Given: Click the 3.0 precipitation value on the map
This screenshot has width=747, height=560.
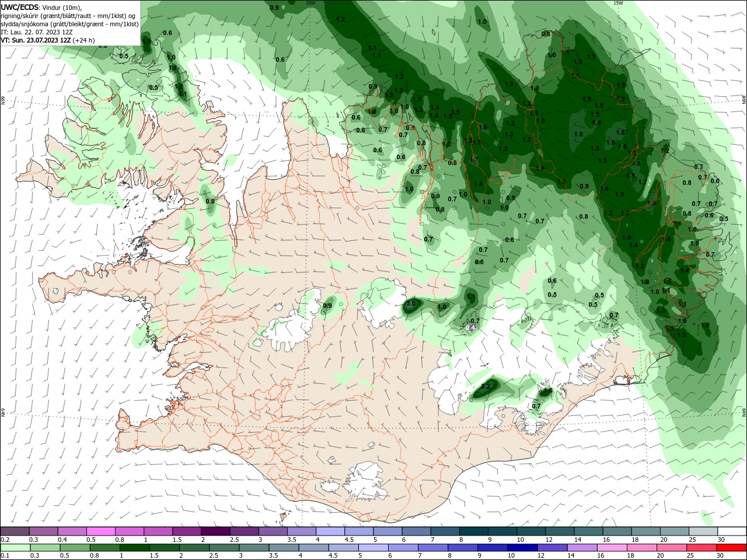Looking at the screenshot, I should [x=411, y=304].
